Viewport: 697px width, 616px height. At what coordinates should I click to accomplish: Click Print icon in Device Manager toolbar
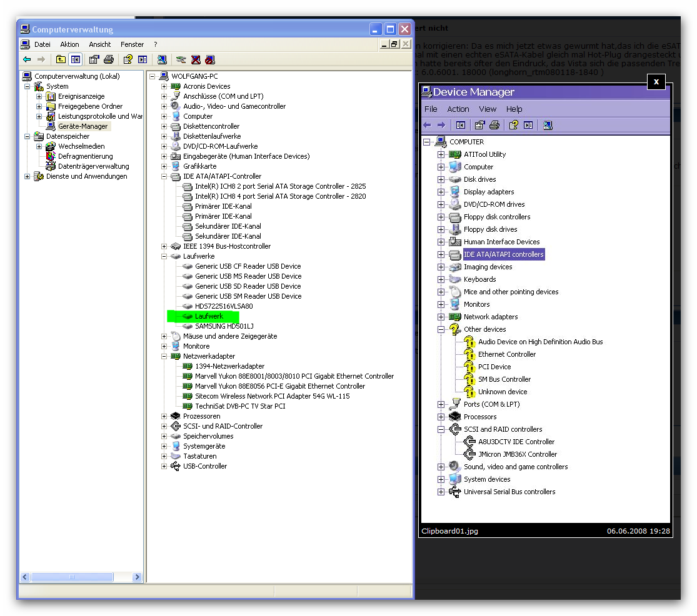tap(494, 125)
